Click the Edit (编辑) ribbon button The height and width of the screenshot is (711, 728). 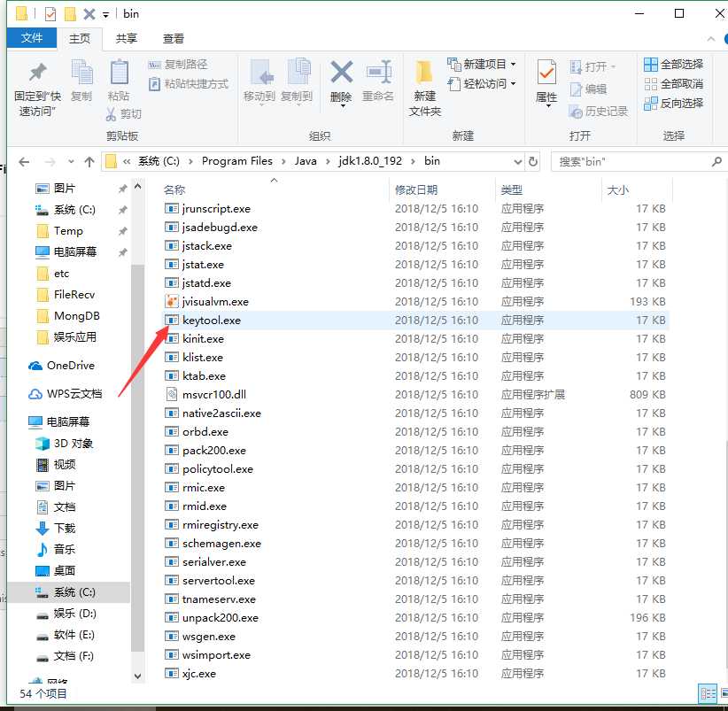click(588, 89)
